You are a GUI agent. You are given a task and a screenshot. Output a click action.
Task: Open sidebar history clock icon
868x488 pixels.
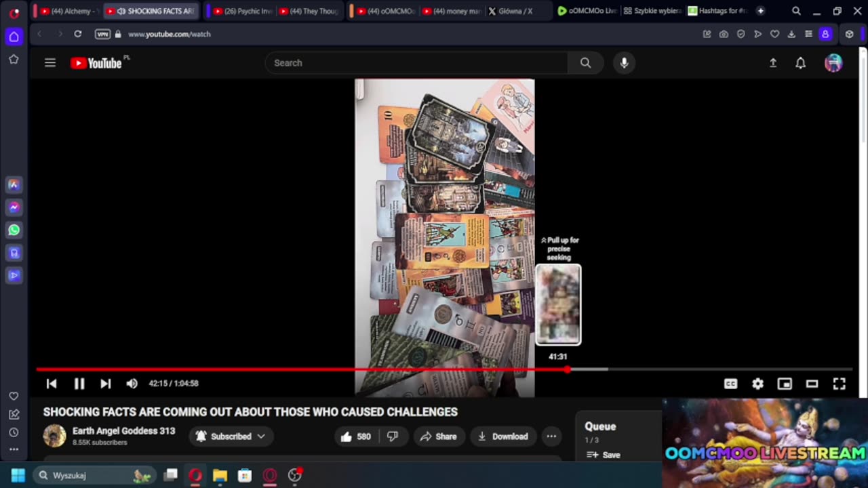tap(14, 432)
